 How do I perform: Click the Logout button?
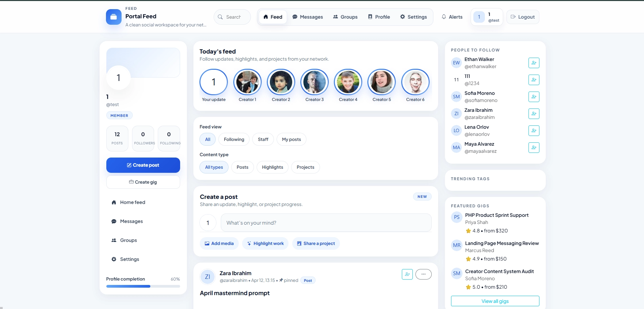(x=523, y=17)
